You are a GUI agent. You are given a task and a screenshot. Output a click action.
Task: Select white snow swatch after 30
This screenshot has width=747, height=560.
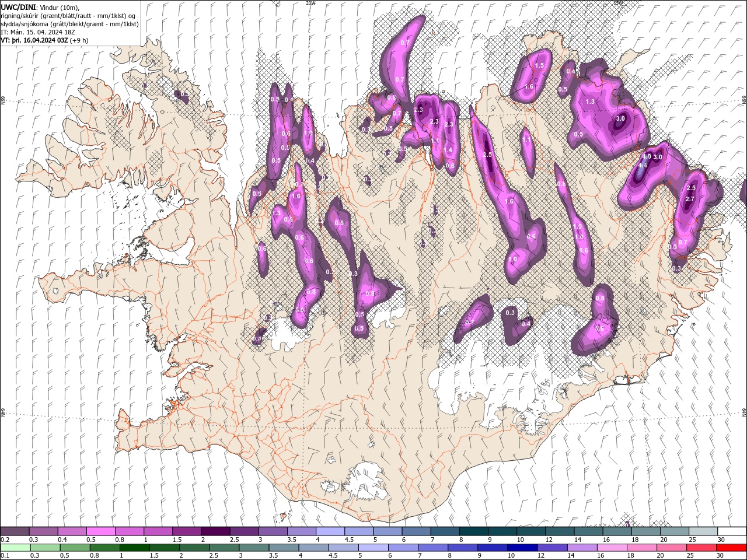pos(731,531)
